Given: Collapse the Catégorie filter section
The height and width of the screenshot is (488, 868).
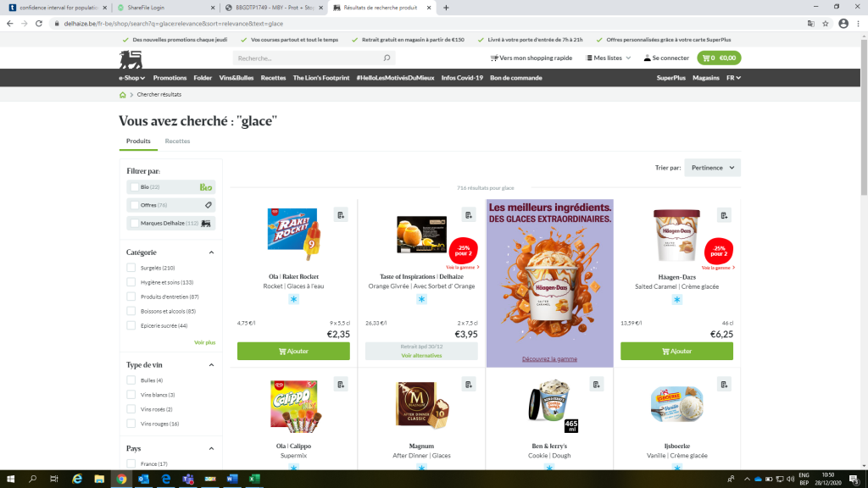Looking at the screenshot, I should pyautogui.click(x=211, y=252).
